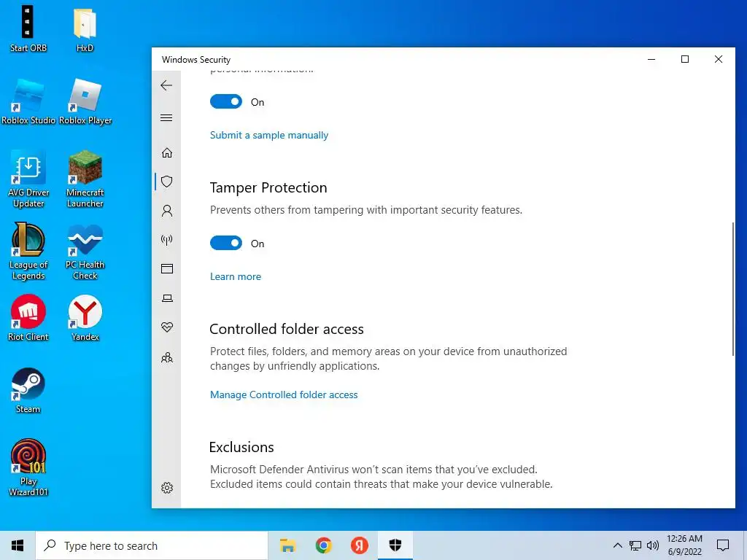Viewport: 747px width, 560px height.
Task: Select Riot Client desktop shortcut
Action: [x=28, y=318]
